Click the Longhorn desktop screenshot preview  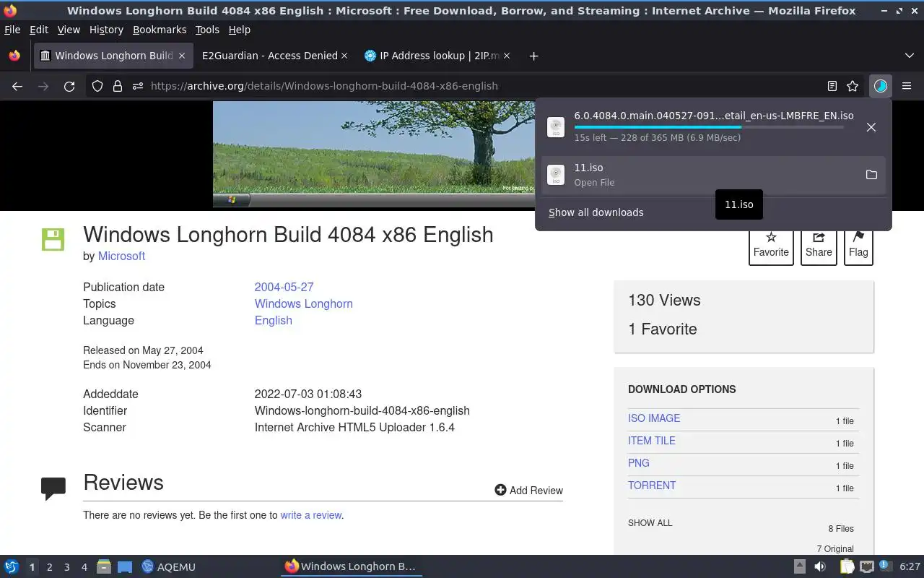coord(375,154)
